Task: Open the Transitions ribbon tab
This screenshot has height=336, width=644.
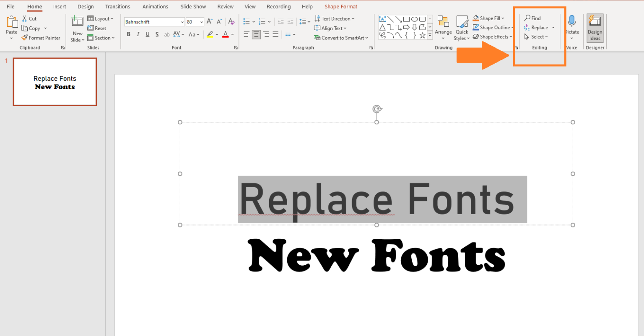Action: click(x=117, y=7)
